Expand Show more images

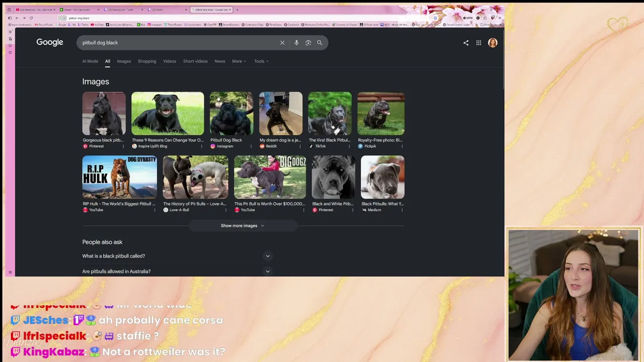tap(243, 226)
